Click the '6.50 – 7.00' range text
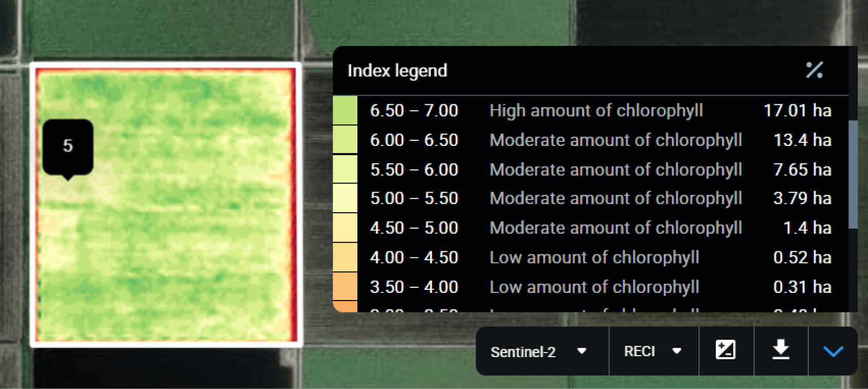 click(x=414, y=110)
